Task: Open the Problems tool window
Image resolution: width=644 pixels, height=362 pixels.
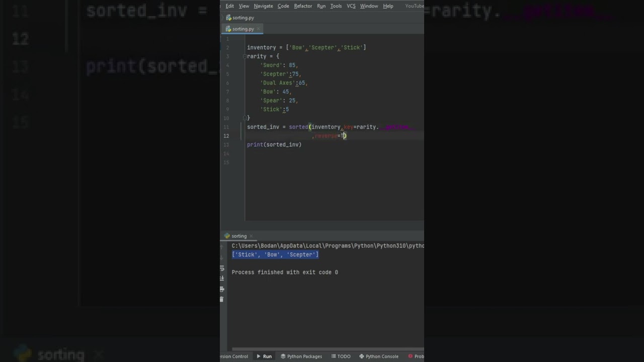Action: coord(416,356)
